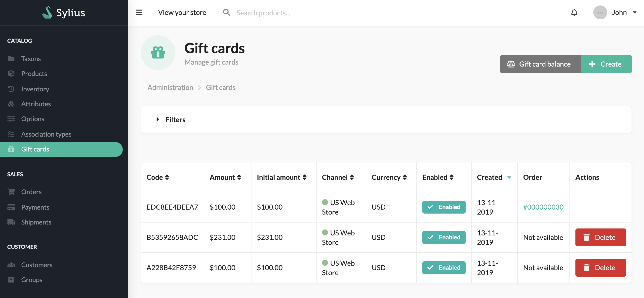This screenshot has height=298, width=644.
Task: Click the Gift cards sidebar icon
Action: pos(11,149)
